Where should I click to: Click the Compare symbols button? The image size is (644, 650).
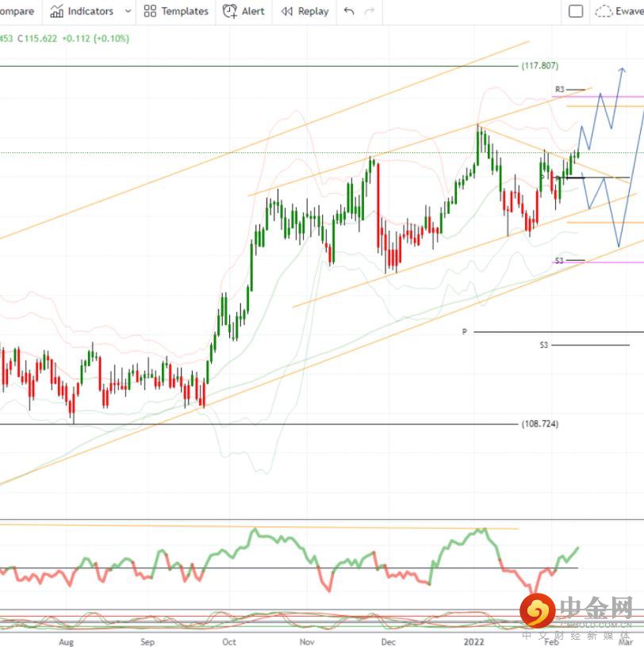pos(17,11)
